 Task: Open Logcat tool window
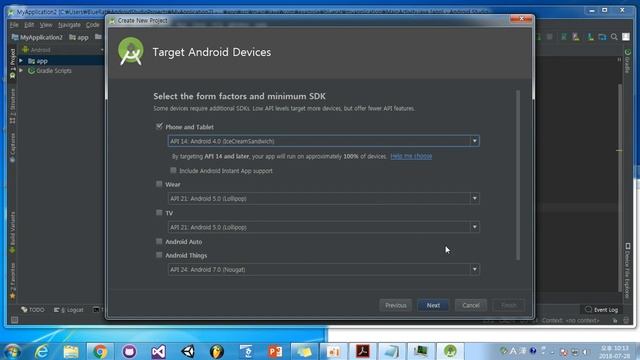pos(69,310)
